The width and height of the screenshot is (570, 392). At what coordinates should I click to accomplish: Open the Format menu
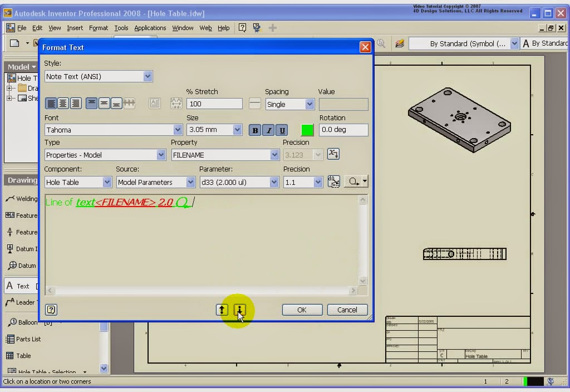[99, 28]
